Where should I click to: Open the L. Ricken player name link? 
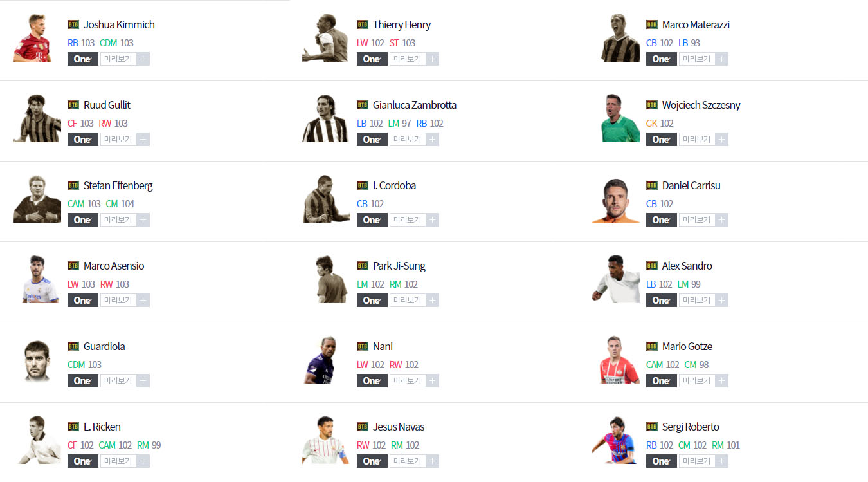click(102, 427)
